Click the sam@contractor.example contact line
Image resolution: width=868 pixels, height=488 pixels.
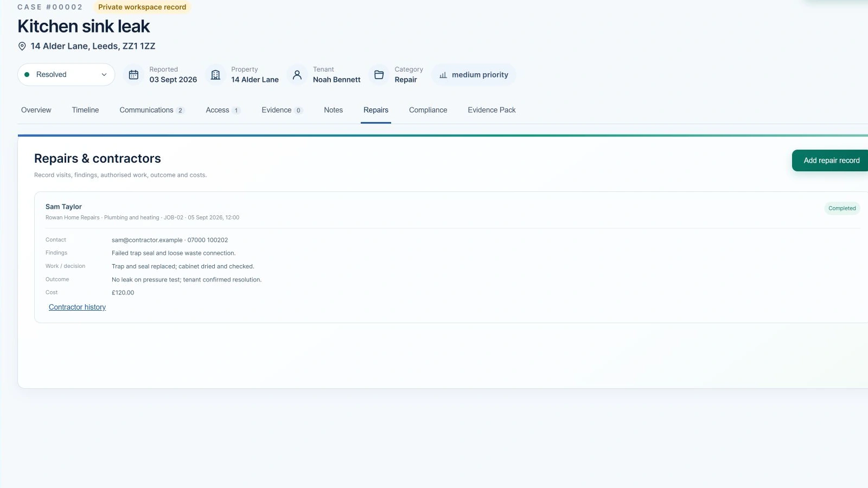pyautogui.click(x=170, y=240)
